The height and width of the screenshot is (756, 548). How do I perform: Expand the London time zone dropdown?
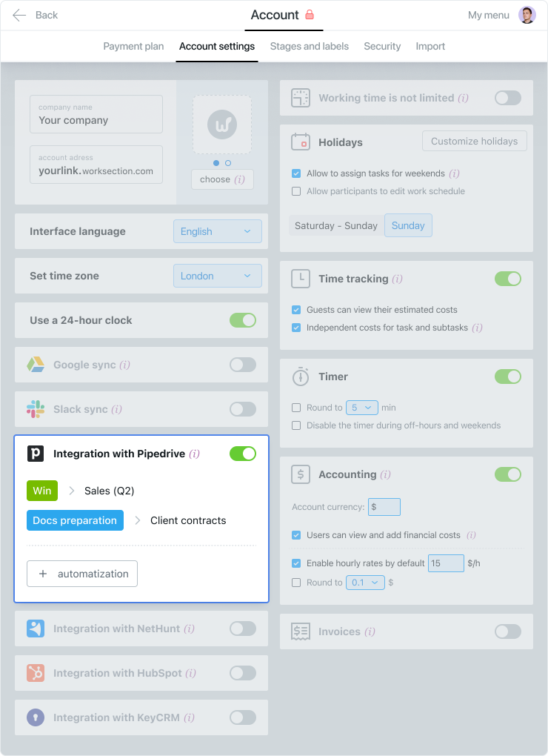click(x=218, y=276)
